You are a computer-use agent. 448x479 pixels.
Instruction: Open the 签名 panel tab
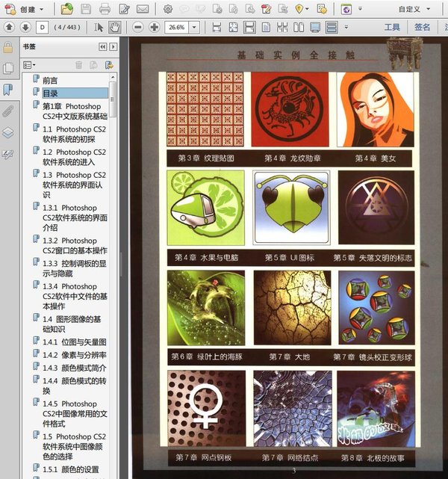click(x=422, y=27)
